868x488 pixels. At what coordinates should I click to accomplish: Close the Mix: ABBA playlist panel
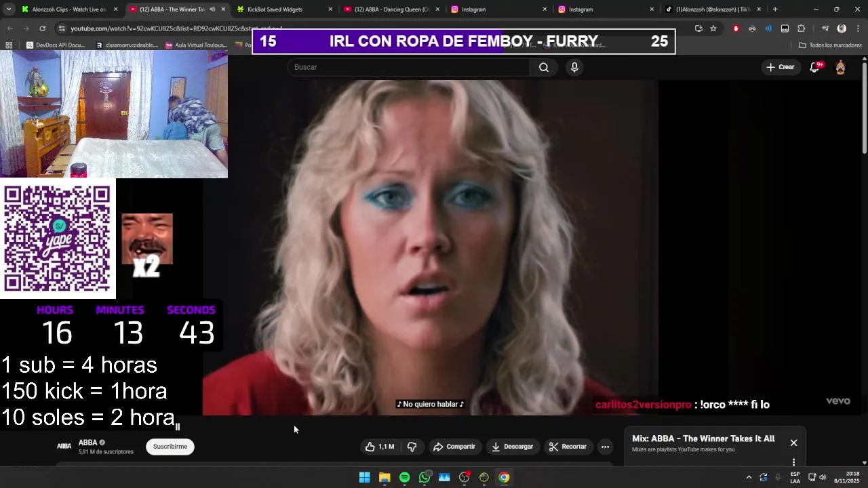coord(793,443)
